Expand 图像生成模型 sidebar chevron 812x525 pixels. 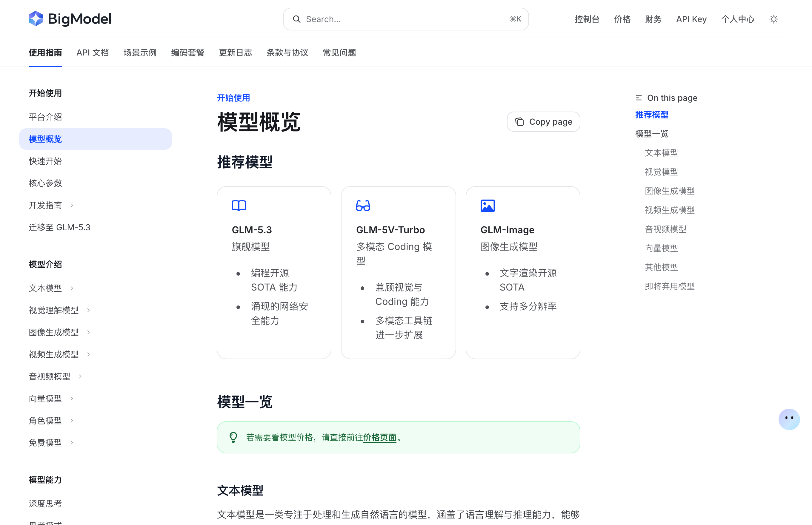click(x=88, y=332)
